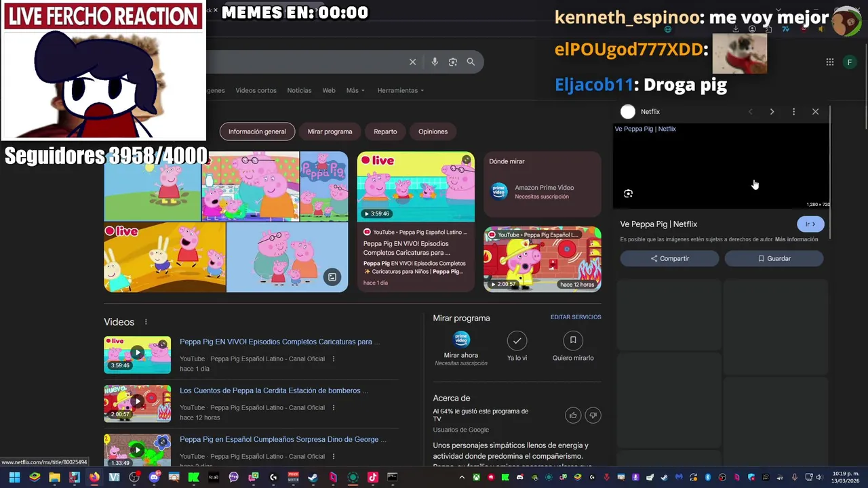Viewport: 868px width, 488px height.
Task: Click inside the Google search field
Action: (305, 62)
